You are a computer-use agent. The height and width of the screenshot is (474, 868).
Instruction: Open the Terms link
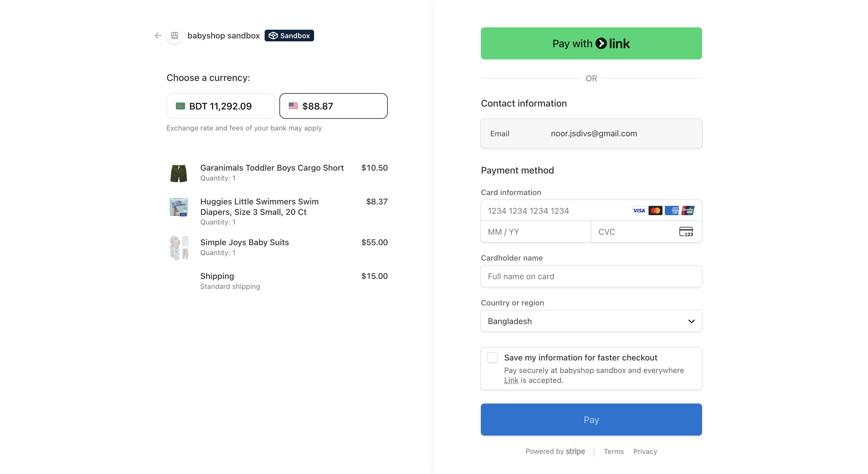point(613,451)
